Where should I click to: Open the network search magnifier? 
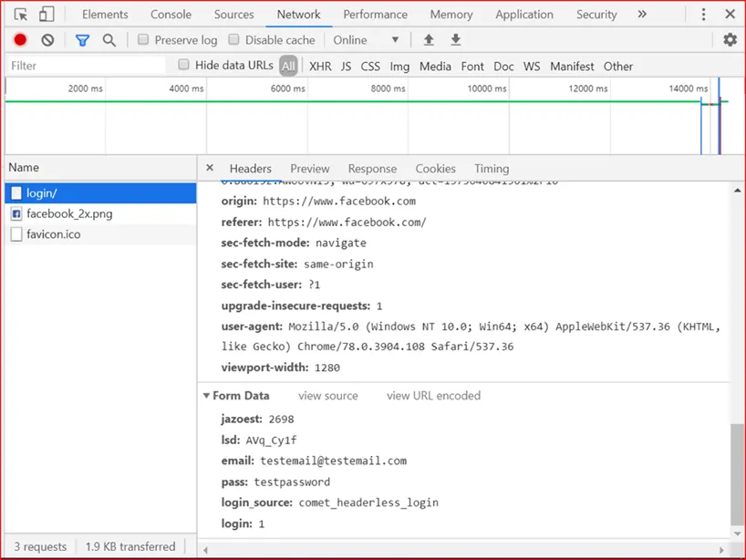(109, 40)
